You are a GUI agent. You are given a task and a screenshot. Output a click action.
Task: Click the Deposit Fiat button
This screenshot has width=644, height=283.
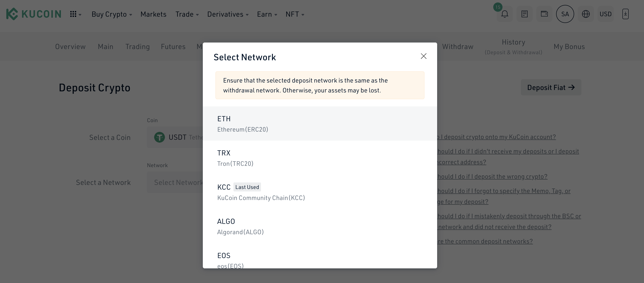click(551, 87)
